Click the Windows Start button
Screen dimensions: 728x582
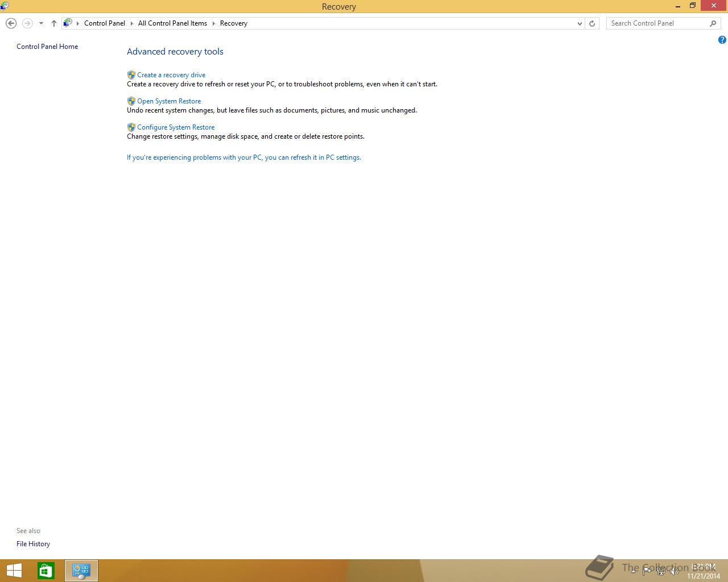(14, 571)
